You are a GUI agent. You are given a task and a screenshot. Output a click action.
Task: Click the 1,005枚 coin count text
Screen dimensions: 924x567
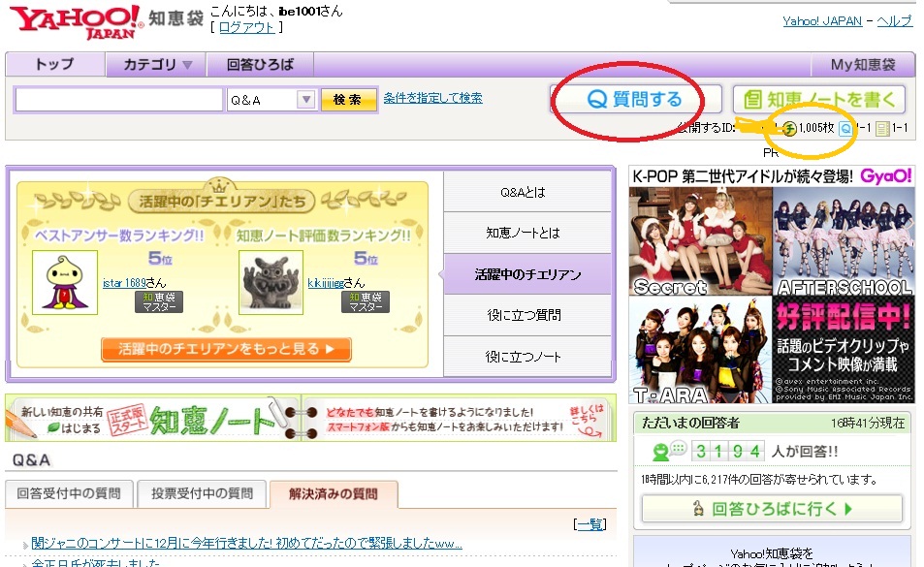click(816, 128)
